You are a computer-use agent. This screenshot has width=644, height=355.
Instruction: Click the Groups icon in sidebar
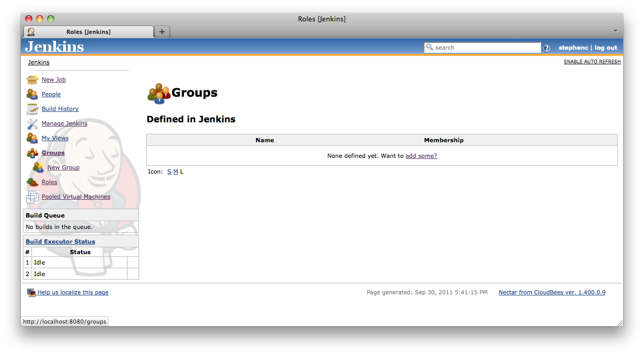32,153
